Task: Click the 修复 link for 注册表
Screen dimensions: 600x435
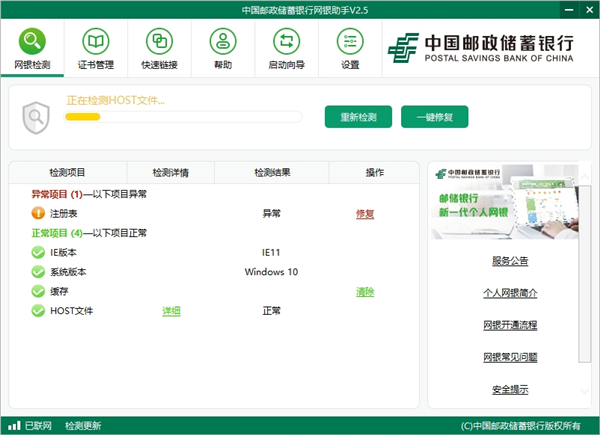Action: click(x=365, y=214)
